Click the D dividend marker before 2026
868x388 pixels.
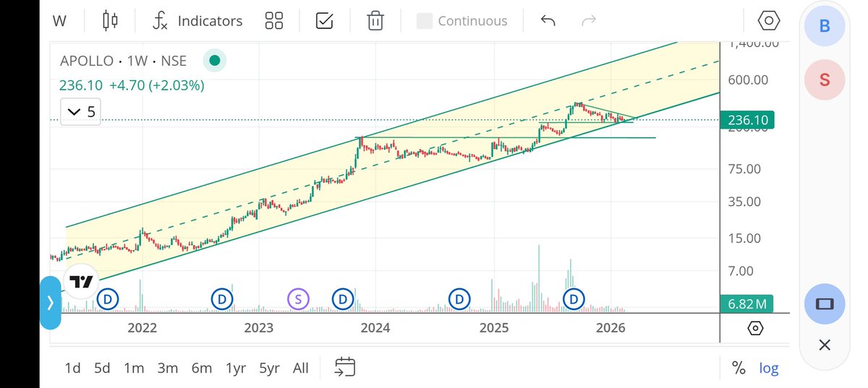(x=574, y=298)
